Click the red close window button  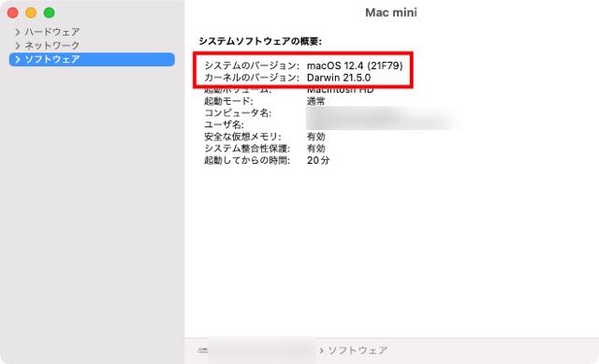point(12,12)
